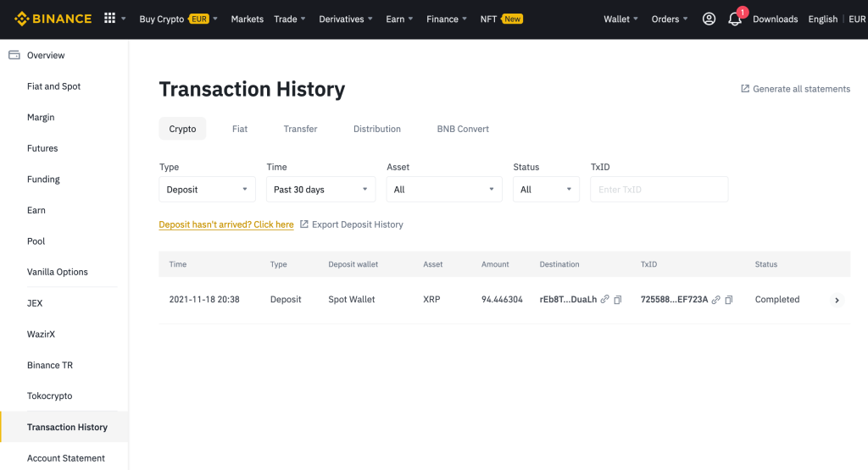Open JEX in the sidebar

pyautogui.click(x=35, y=303)
